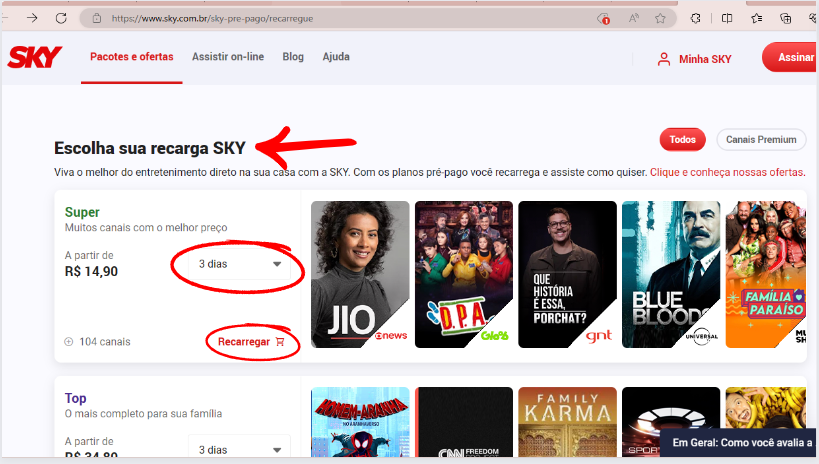Viewport: 819px width, 464px height.
Task: Click the Read aloud icon in the address bar
Action: tap(634, 18)
